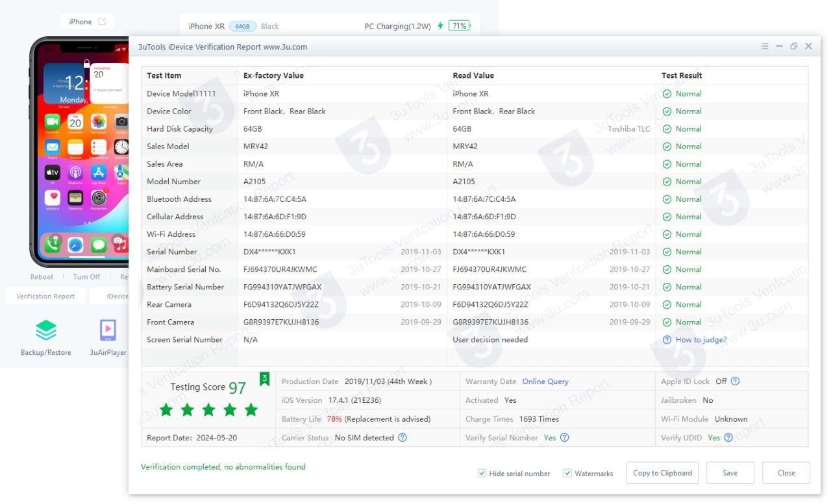Screen dimensions: 831x504
Task: Click question icon before How to judge
Action: (667, 340)
